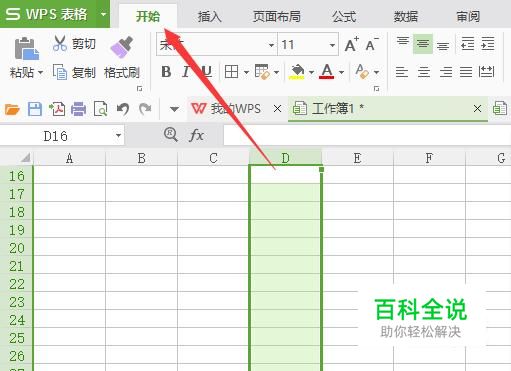Open print preview
The width and height of the screenshot is (511, 371).
(x=100, y=109)
